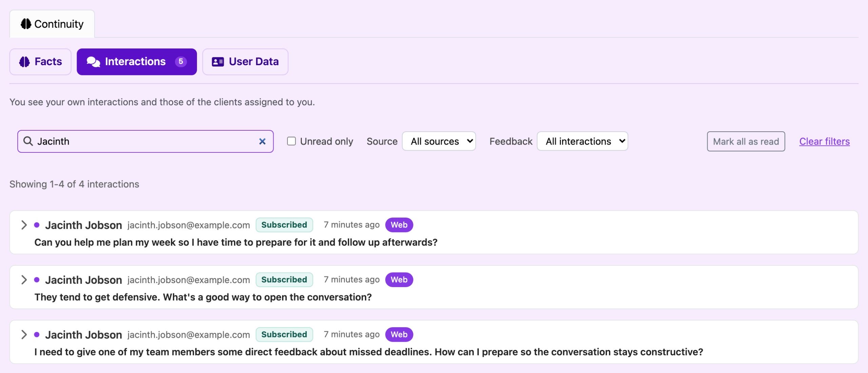Screen dimensions: 868x373
Task: Click the Interactions count badge 5
Action: [181, 61]
